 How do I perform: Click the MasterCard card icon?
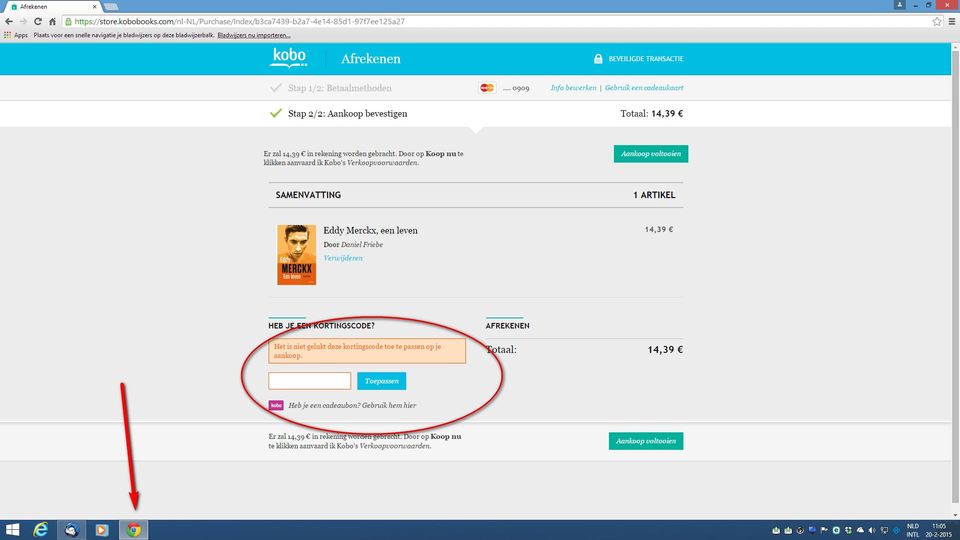click(x=487, y=88)
